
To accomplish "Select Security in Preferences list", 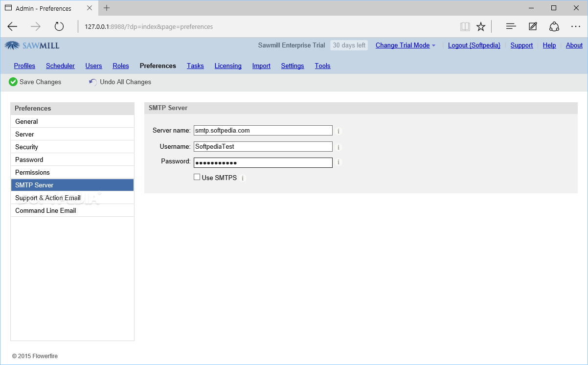I will [72, 147].
